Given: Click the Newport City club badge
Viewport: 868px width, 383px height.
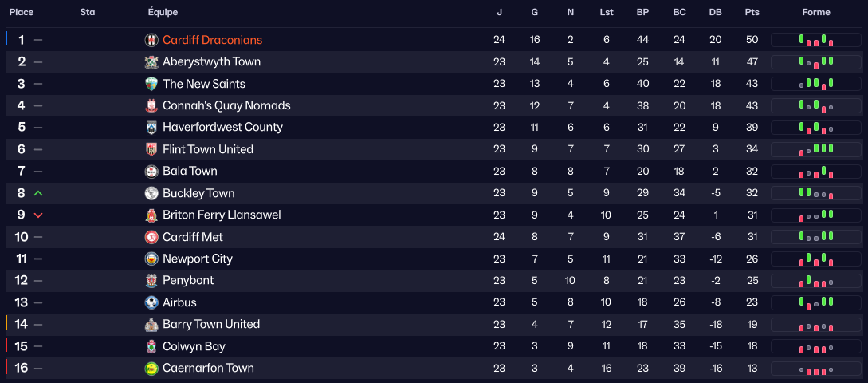Looking at the screenshot, I should [151, 259].
